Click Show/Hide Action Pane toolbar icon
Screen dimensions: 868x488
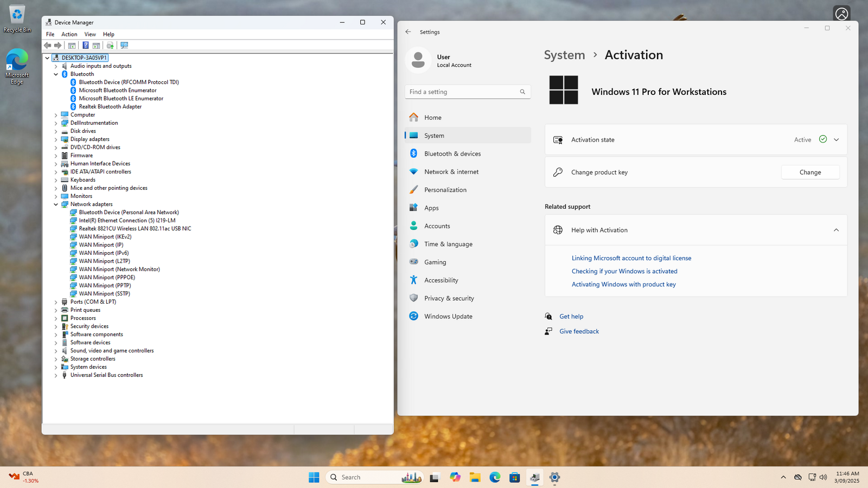tap(96, 46)
